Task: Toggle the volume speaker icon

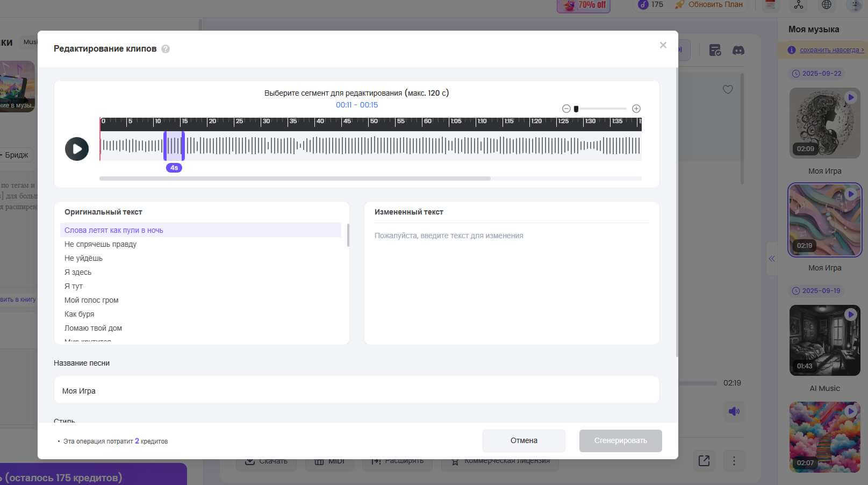Action: coord(734,412)
